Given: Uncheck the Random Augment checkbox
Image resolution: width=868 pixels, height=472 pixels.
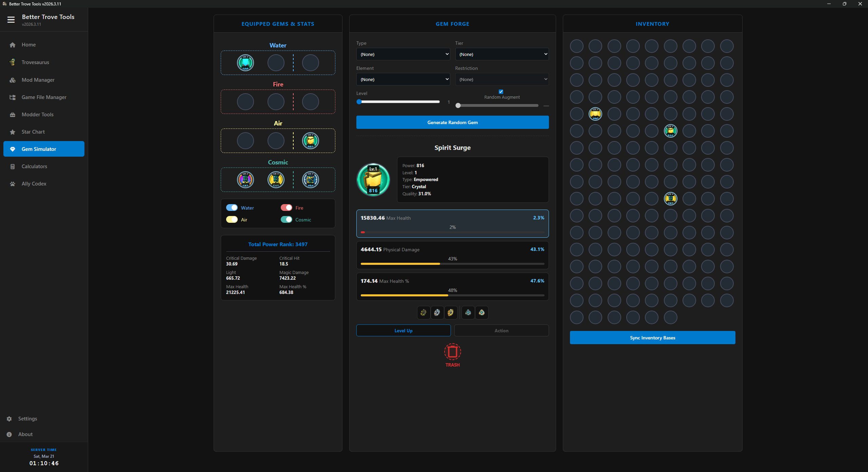Looking at the screenshot, I should click(501, 92).
